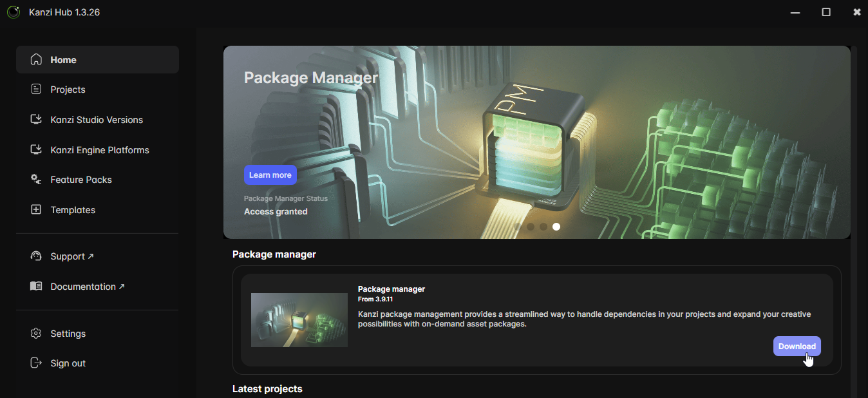Click the Documentation book icon
Viewport: 868px width, 398px height.
(x=36, y=286)
